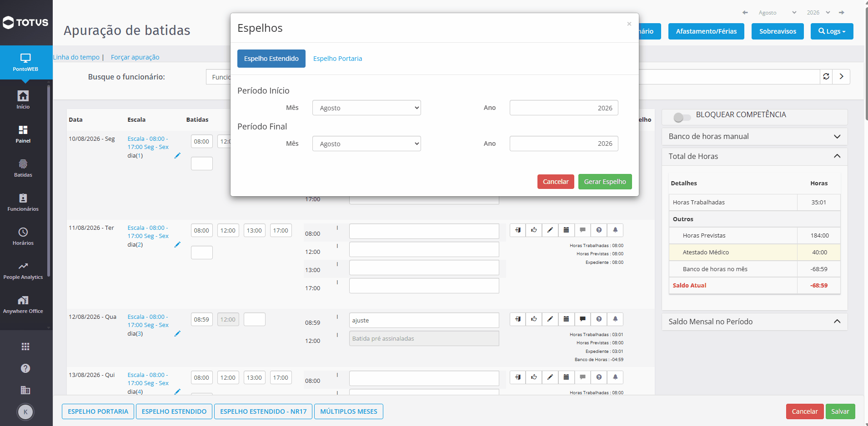Close the Espelhos dialog with the X
The height and width of the screenshot is (426, 868).
[629, 24]
